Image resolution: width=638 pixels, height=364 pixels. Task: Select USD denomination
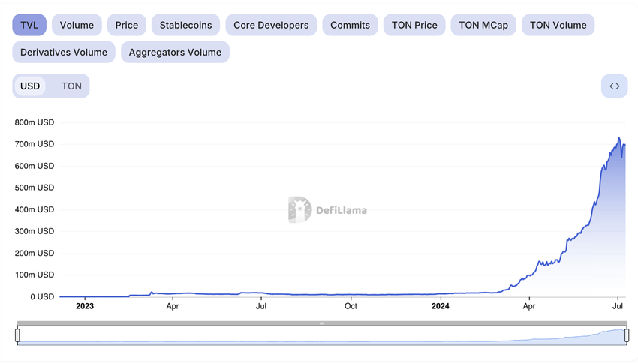pyautogui.click(x=30, y=86)
